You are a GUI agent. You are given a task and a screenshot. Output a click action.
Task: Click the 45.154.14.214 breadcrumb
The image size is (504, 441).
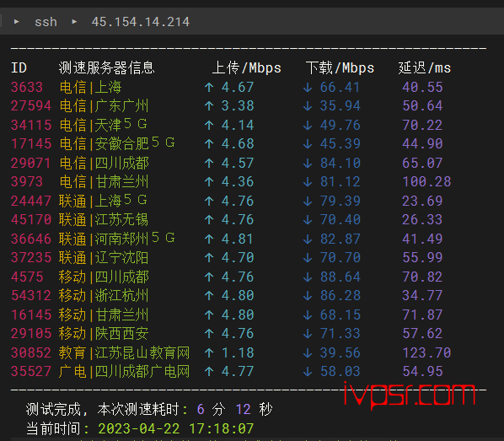(141, 22)
